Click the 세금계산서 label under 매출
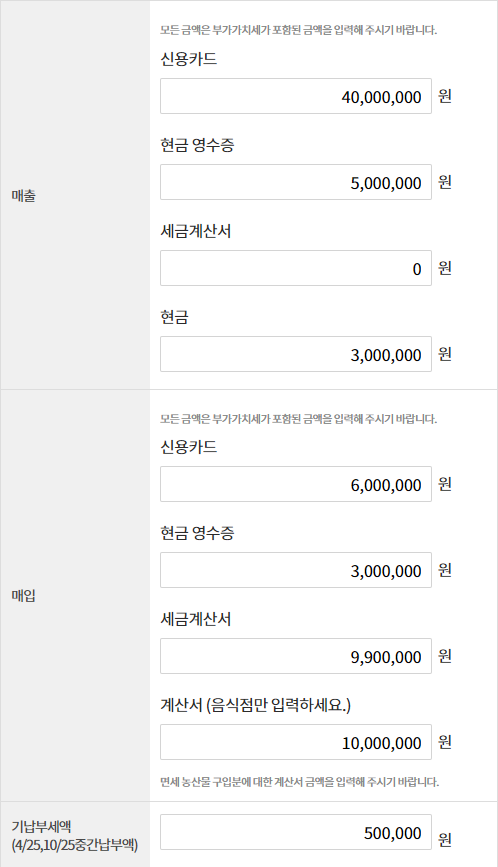Viewport: 498px width, 867px height. pos(196,231)
